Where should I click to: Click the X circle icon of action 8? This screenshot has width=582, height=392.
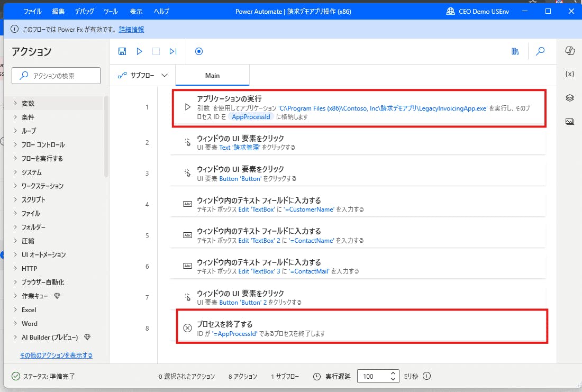[187, 328]
